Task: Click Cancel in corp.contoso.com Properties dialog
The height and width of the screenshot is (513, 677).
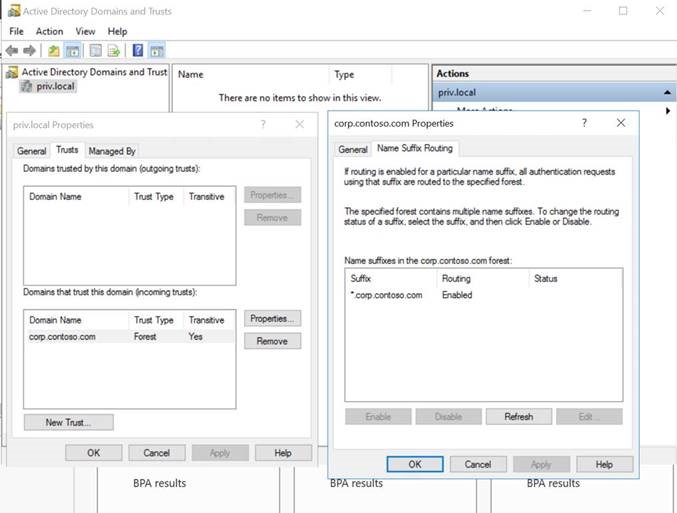Action: tap(478, 464)
